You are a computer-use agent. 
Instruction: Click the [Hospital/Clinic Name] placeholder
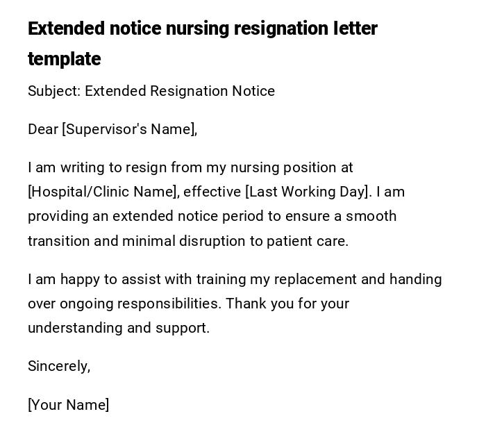tap(103, 192)
